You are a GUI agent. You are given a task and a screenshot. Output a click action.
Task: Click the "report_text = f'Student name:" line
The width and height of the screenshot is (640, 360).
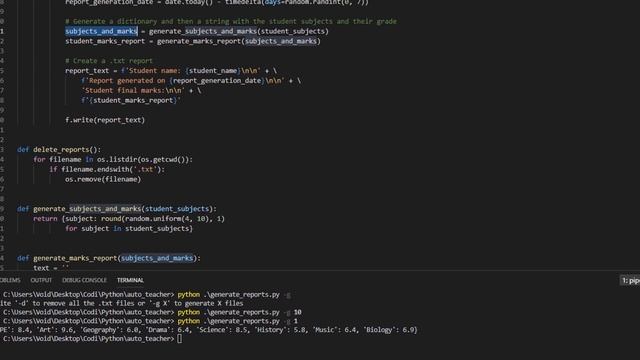point(171,71)
